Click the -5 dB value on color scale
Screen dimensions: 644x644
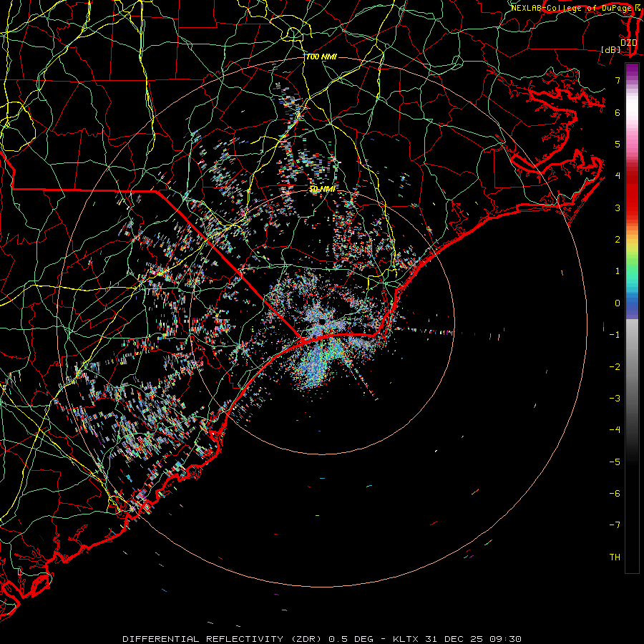[x=615, y=462]
